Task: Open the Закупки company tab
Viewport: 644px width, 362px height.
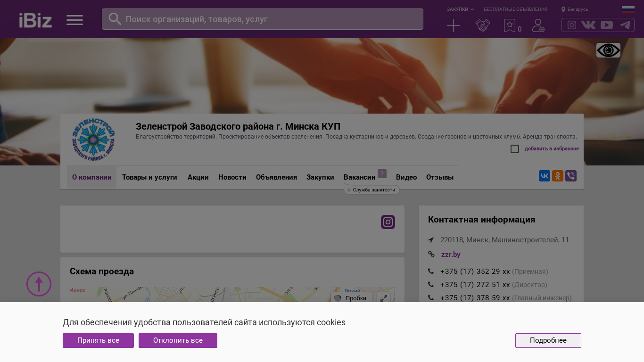Action: pos(320,177)
